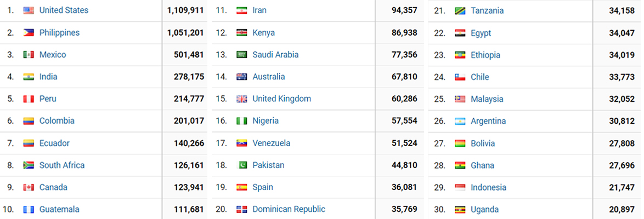
Task: Click Egypt's value 34,047
Action: tap(618, 33)
